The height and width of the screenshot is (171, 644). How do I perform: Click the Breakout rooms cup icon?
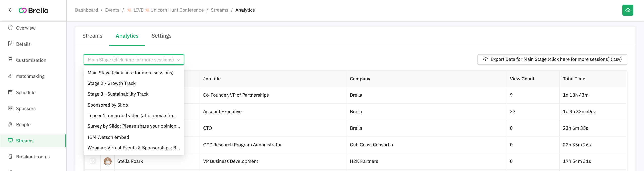click(10, 157)
